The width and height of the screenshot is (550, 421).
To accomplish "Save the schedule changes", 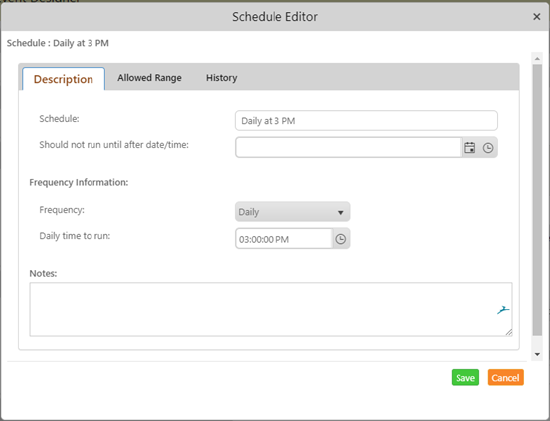I will click(x=465, y=377).
